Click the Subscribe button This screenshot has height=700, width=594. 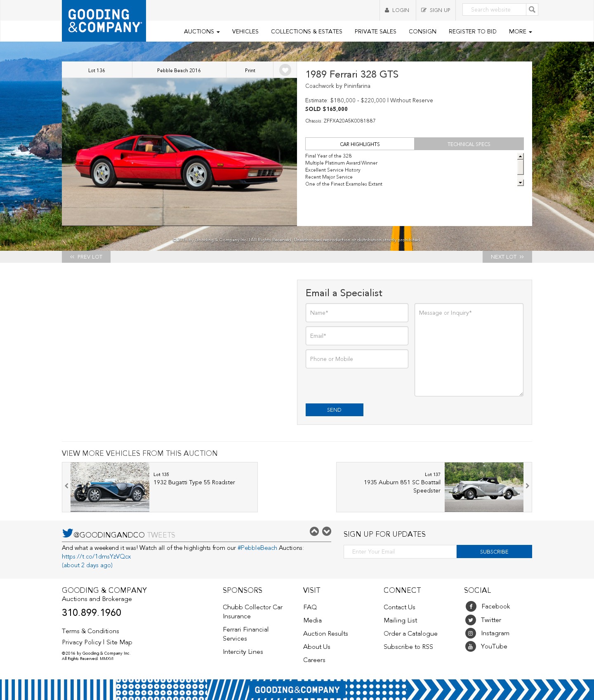494,552
